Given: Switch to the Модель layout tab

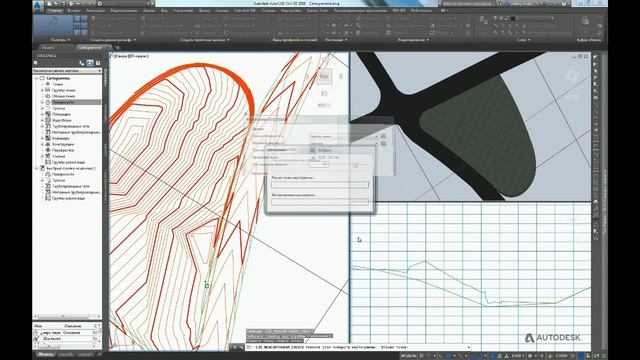Looking at the screenshot, I should coord(45,354).
